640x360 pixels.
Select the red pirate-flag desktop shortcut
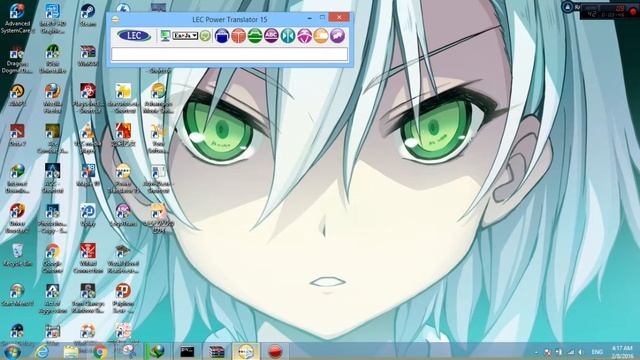[x=88, y=258]
